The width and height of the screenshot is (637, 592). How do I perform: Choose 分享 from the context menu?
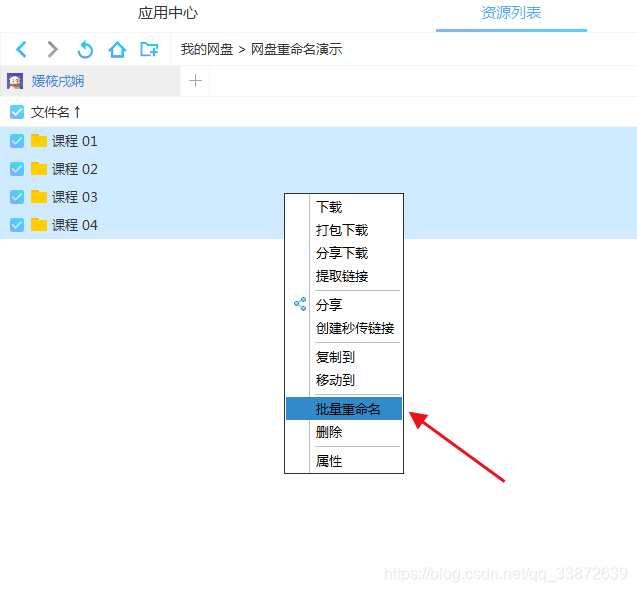click(344, 305)
